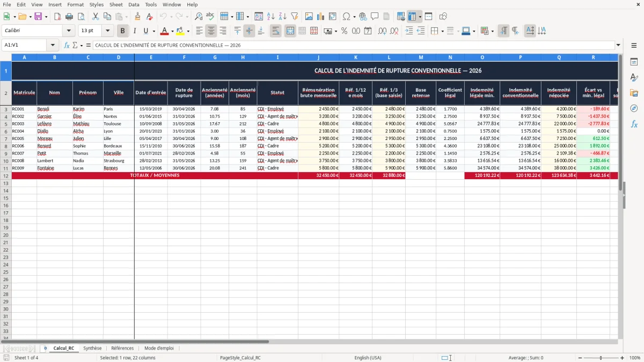644x362 pixels.
Task: Toggle Merge and Center Cells
Action: click(x=290, y=31)
